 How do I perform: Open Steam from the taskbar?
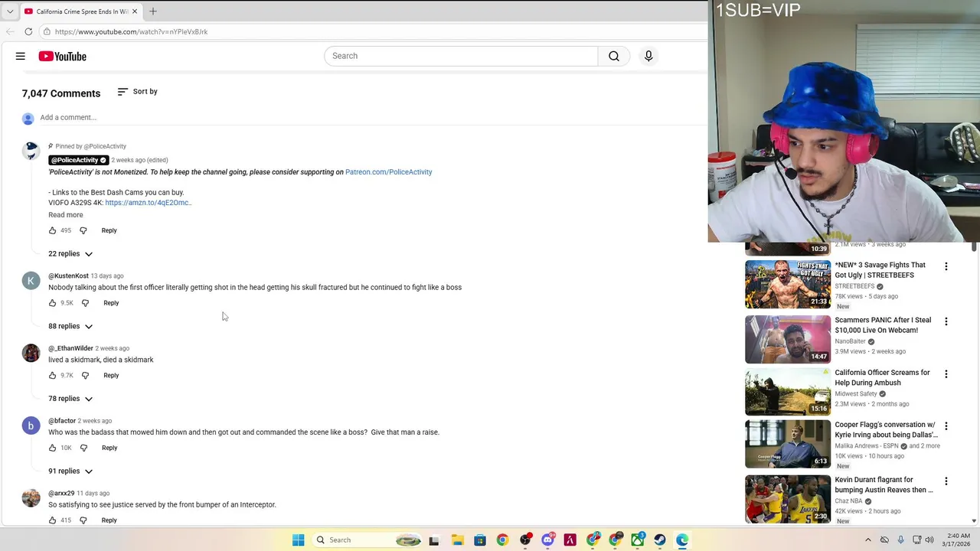point(659,540)
